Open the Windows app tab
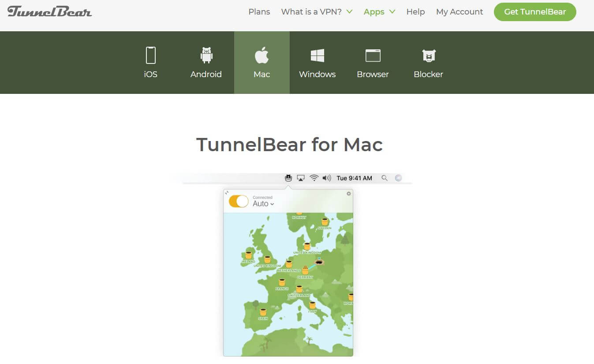Image resolution: width=594 pixels, height=364 pixels. tap(317, 63)
